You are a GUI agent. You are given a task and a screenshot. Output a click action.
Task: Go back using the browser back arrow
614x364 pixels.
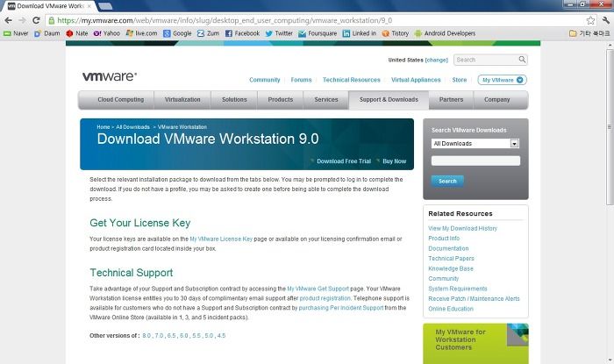[8, 20]
